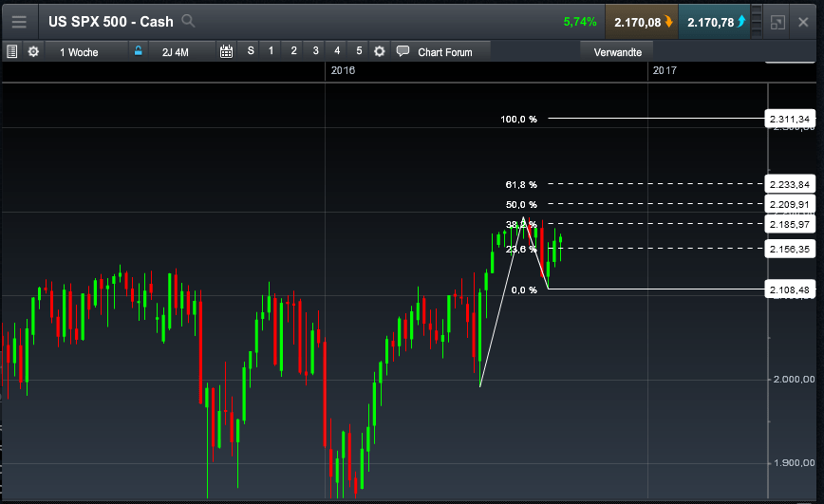The image size is (824, 504).
Task: Click the US SPX 500 - Cash title
Action: [x=111, y=22]
